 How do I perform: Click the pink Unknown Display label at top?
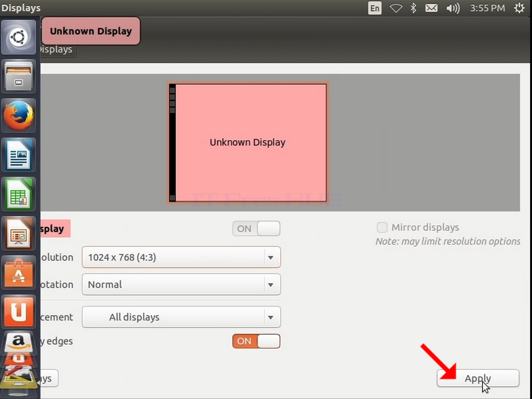[91, 31]
